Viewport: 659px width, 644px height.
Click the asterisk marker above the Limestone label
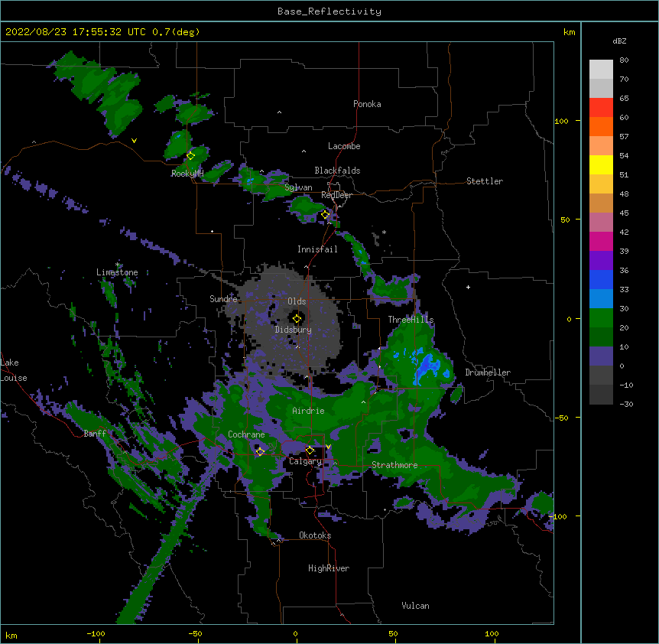(x=118, y=265)
